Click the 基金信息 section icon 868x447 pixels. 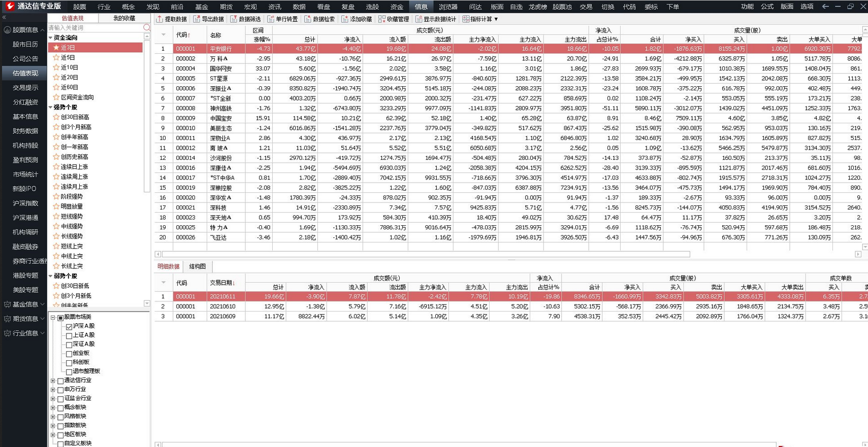(x=7, y=304)
